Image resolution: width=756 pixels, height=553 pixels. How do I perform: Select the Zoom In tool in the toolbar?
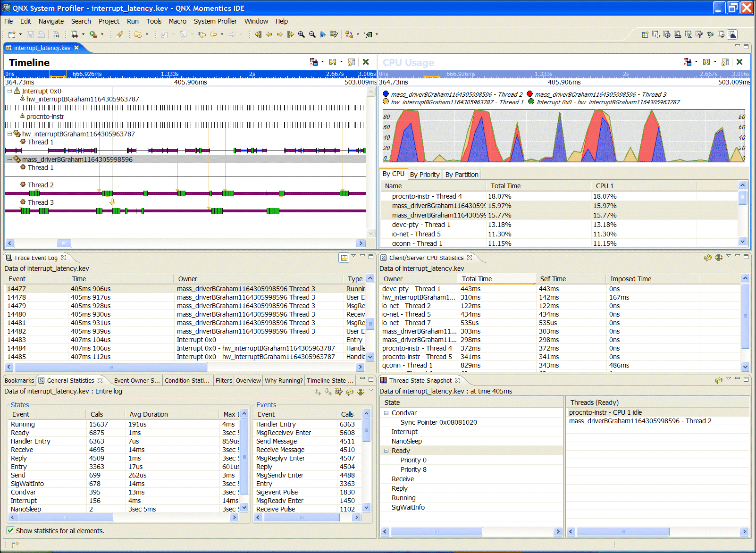301,34
